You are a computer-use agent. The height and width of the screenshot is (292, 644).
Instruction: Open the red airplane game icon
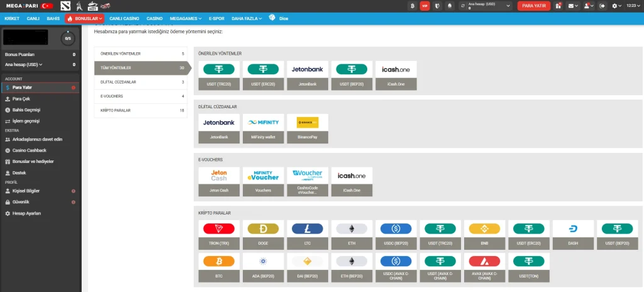[106, 6]
